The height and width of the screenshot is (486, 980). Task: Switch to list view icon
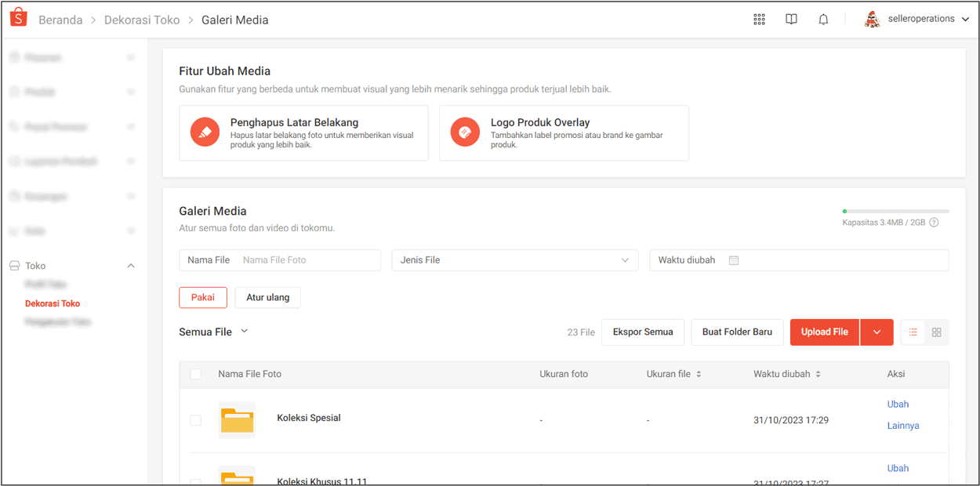click(913, 332)
